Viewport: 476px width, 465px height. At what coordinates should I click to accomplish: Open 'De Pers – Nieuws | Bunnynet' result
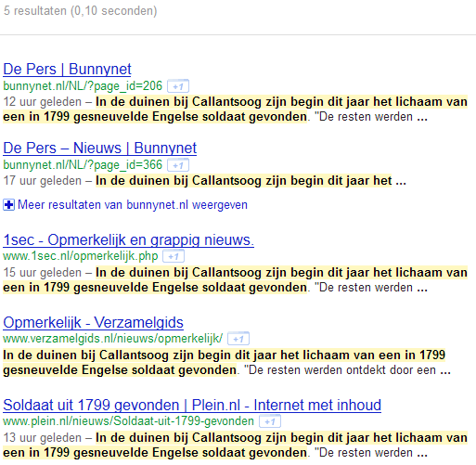point(100,148)
